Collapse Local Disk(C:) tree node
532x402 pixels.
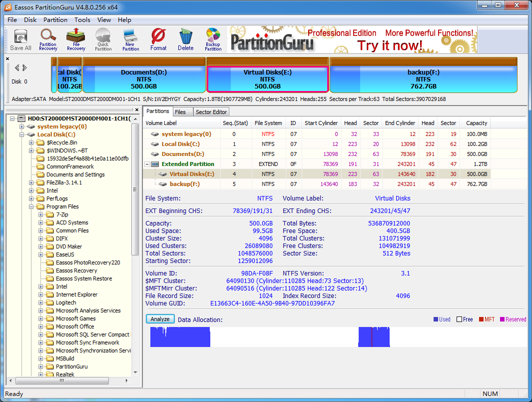(x=21, y=134)
